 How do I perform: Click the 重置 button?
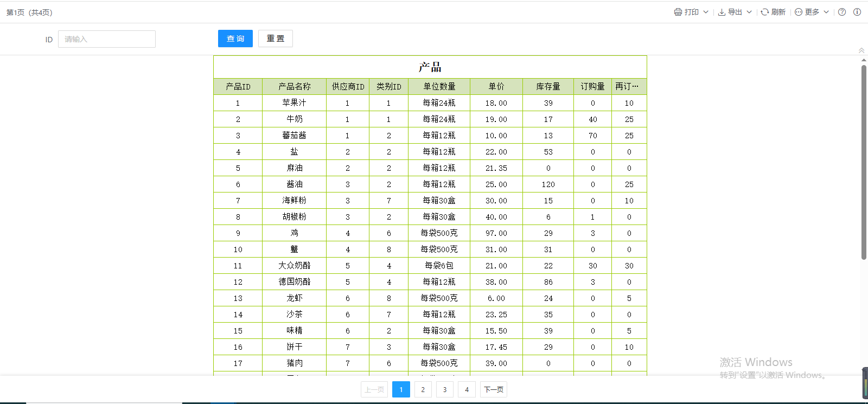click(276, 39)
